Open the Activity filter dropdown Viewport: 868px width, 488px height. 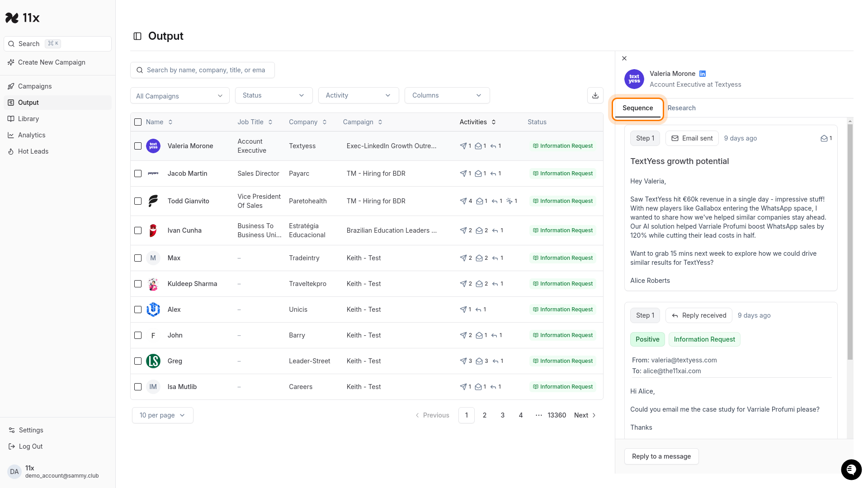click(359, 95)
